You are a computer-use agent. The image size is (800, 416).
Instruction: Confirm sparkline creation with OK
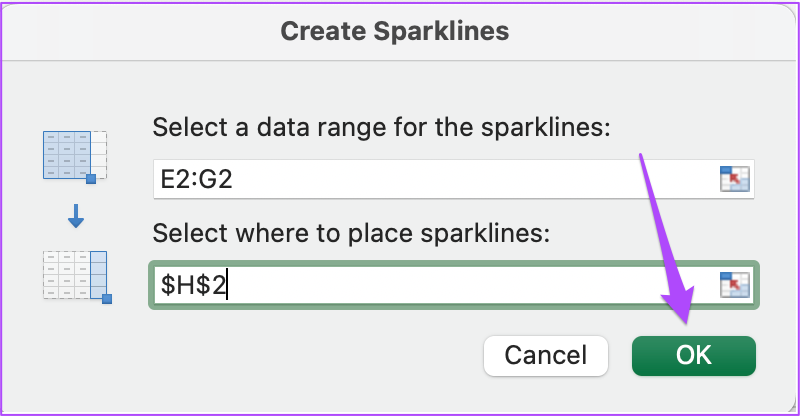pos(693,355)
